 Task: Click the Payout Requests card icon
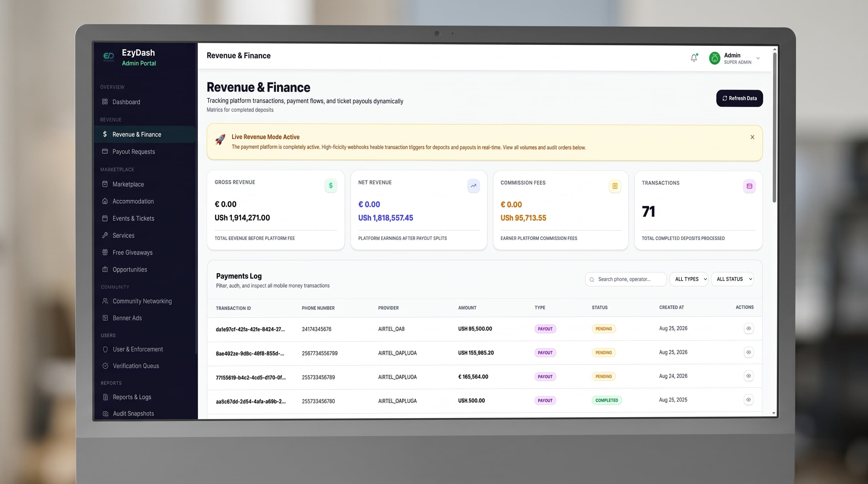(x=105, y=152)
